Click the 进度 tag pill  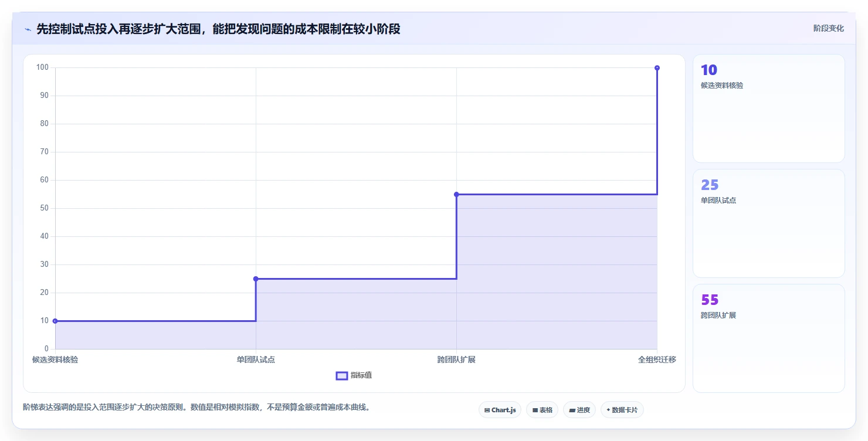579,410
